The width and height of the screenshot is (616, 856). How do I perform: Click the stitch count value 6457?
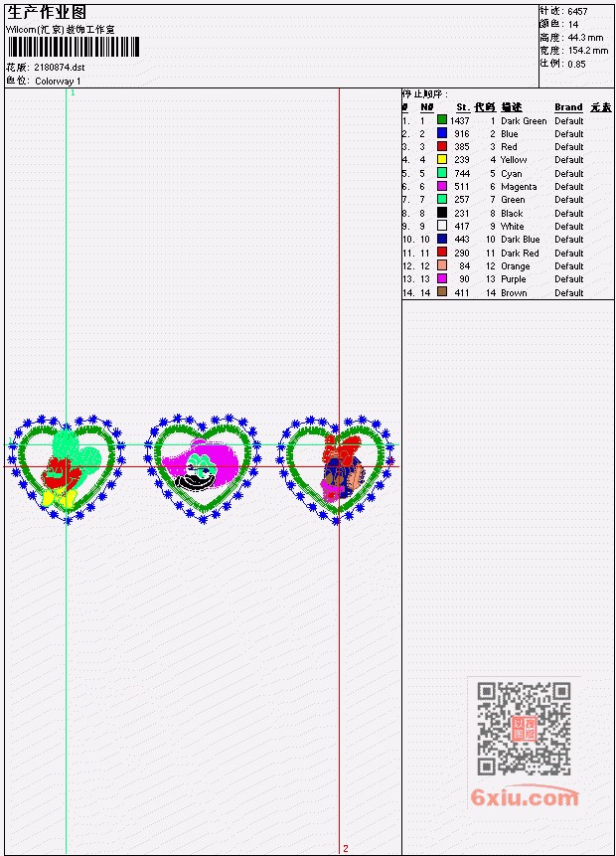click(577, 12)
